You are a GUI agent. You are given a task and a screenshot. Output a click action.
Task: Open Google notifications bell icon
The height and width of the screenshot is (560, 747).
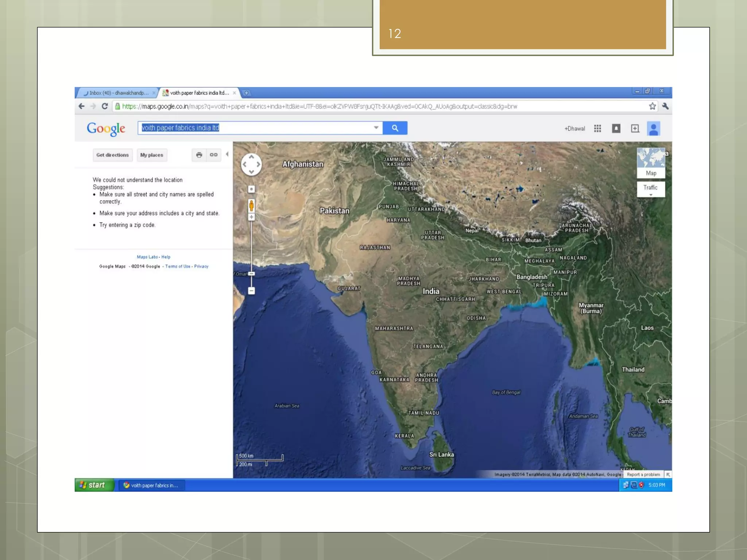tap(616, 128)
